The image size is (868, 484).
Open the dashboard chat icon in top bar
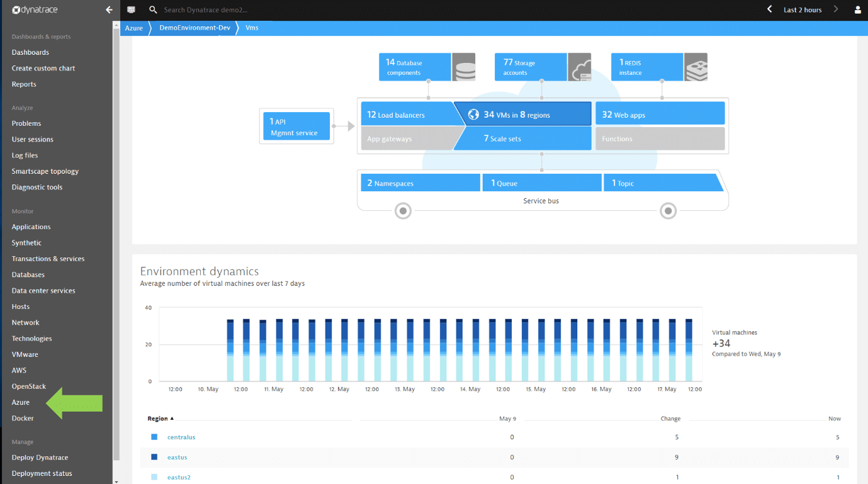[131, 9]
